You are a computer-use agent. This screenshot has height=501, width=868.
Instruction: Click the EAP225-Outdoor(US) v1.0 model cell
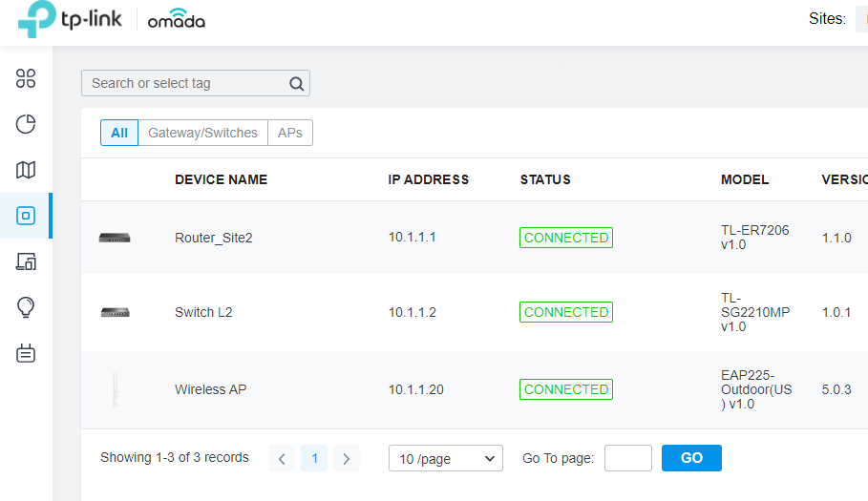pos(756,389)
